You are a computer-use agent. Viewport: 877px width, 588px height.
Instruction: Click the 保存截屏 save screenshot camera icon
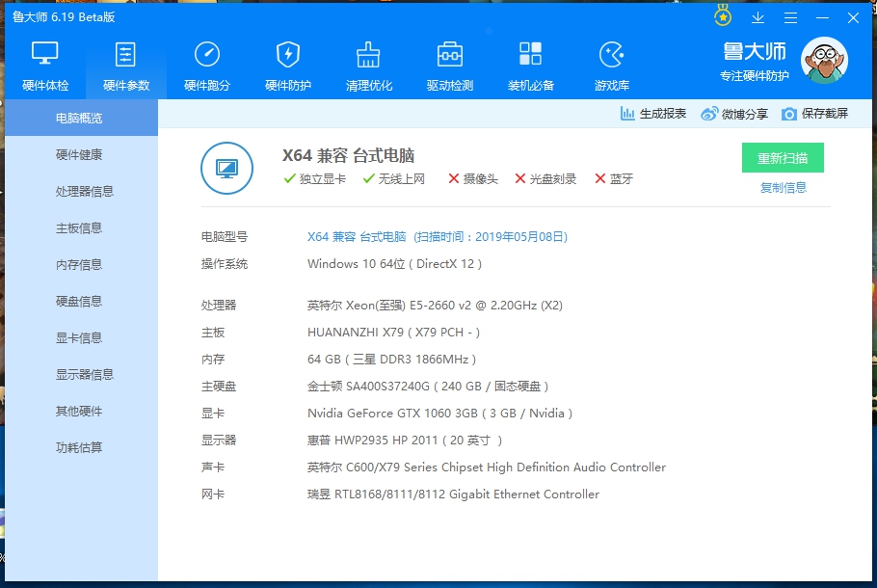point(789,114)
